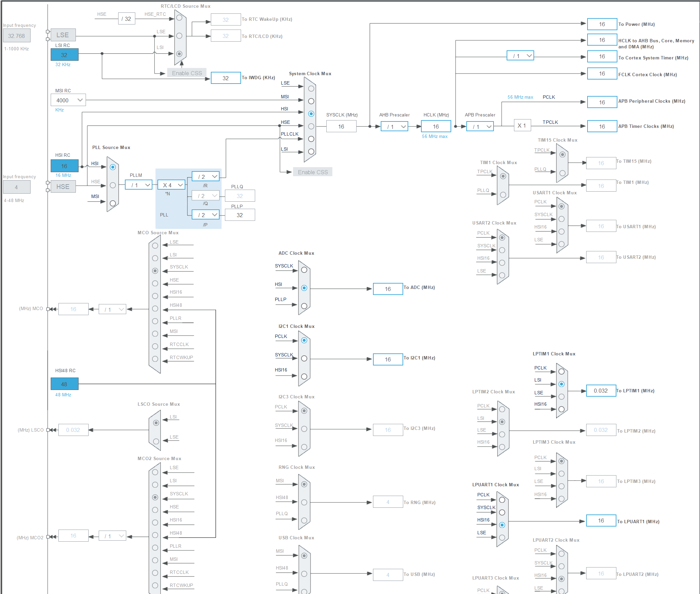Choose HSE input in PLL Source Mux

[x=113, y=185]
